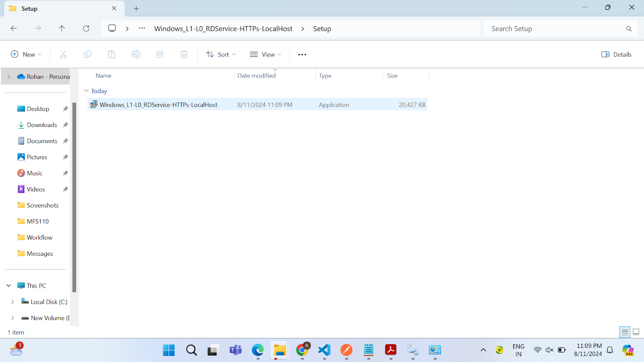Select Windows_L1-L0_RDService-HTTPs-LocalHost application file
The height and width of the screenshot is (362, 644).
pos(257,105)
